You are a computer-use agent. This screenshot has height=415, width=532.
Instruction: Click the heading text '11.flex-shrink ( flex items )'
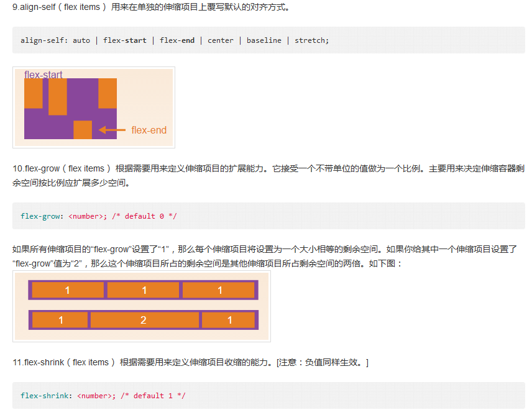click(x=64, y=362)
